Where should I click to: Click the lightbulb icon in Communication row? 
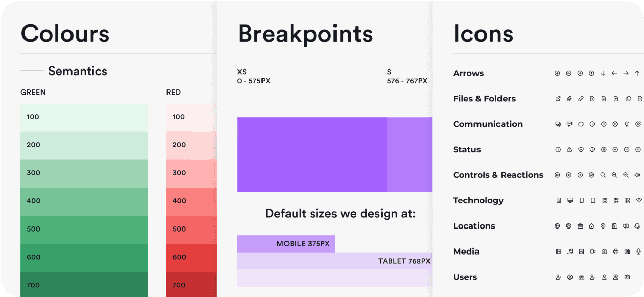(x=626, y=124)
